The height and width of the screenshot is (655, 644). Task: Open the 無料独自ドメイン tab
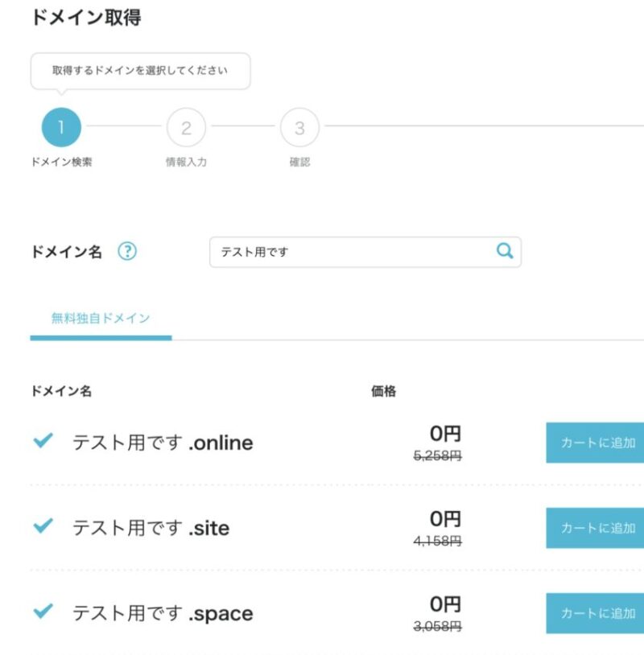101,319
